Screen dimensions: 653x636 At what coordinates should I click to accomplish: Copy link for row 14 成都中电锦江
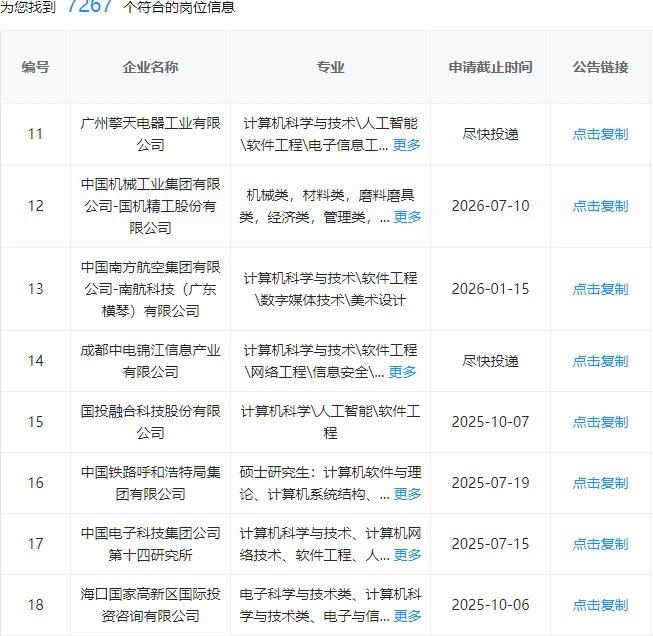(600, 361)
